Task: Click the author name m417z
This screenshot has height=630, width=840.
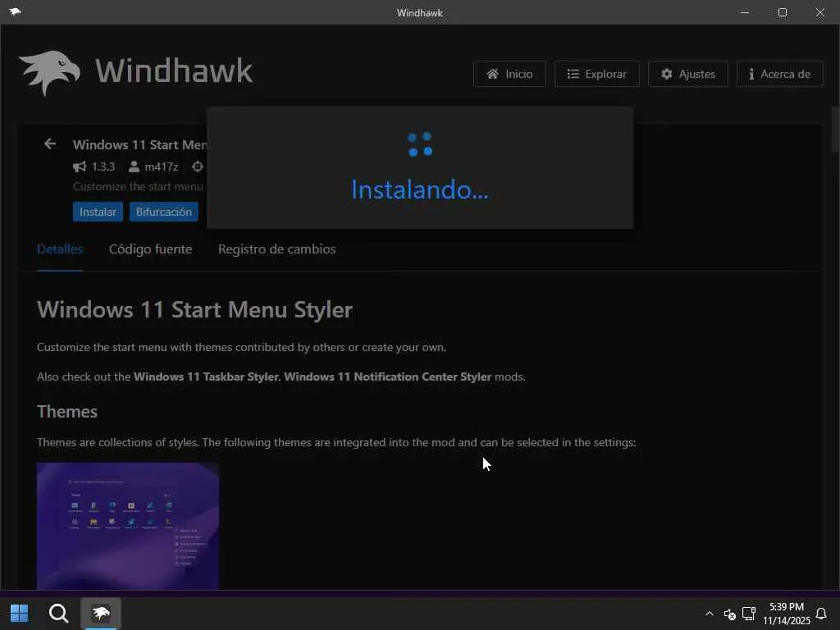Action: click(x=162, y=167)
